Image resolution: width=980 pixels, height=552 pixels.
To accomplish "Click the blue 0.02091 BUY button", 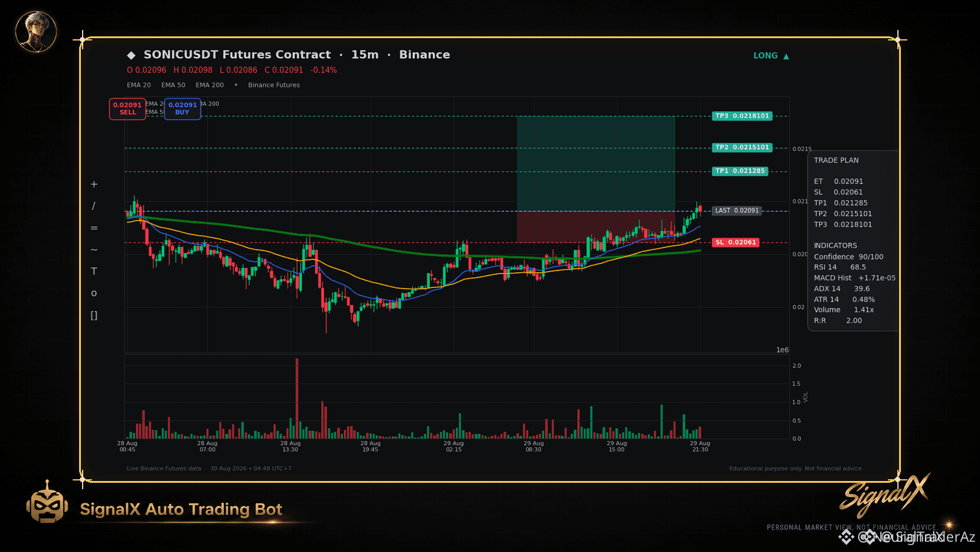I will (x=182, y=109).
